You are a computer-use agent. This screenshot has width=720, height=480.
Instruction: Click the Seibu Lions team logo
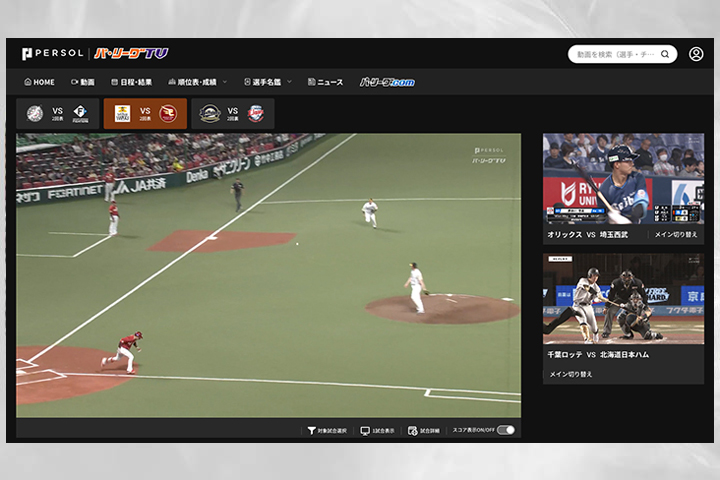pyautogui.click(x=256, y=113)
